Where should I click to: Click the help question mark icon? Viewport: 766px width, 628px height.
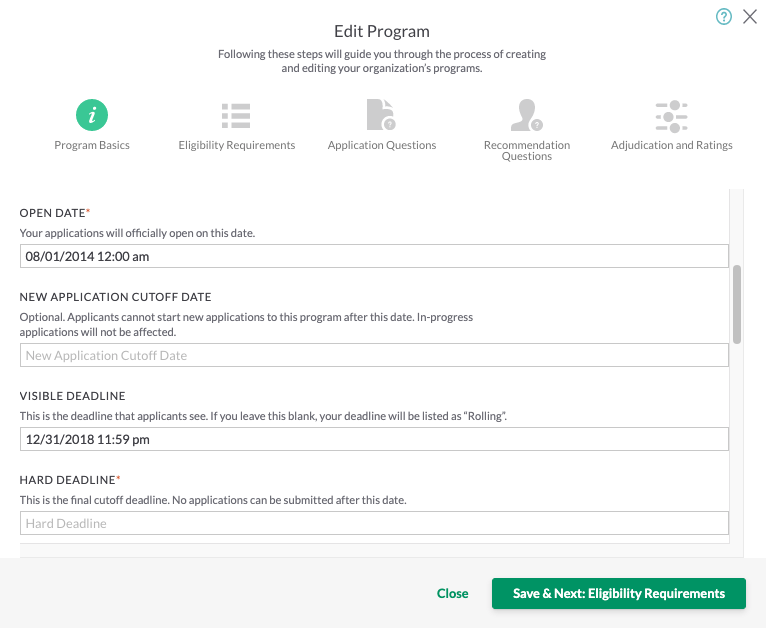pyautogui.click(x=724, y=16)
